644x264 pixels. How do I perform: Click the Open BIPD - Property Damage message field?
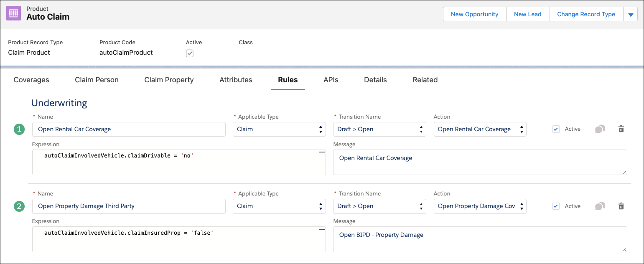click(x=480, y=239)
